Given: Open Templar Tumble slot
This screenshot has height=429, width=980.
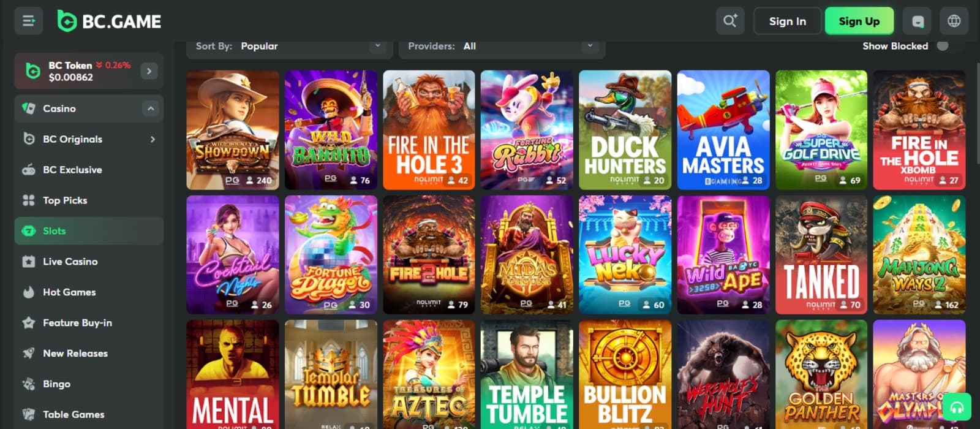Looking at the screenshot, I should pyautogui.click(x=331, y=374).
